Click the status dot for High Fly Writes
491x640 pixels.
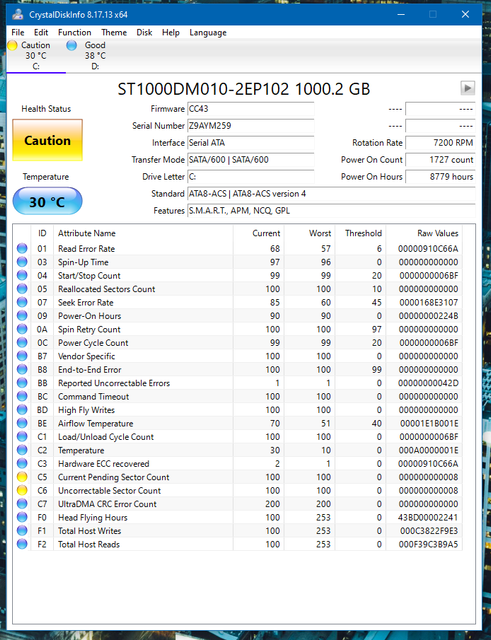coord(22,410)
